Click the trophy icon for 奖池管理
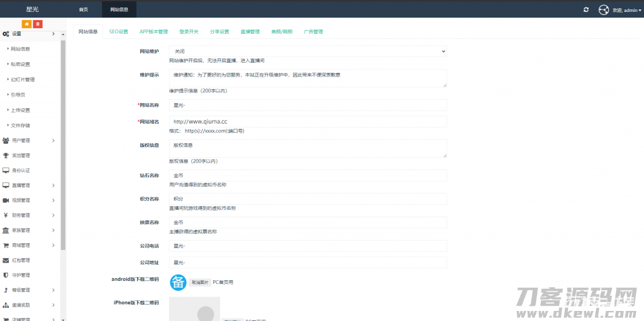This screenshot has width=644, height=321. pyautogui.click(x=6, y=156)
